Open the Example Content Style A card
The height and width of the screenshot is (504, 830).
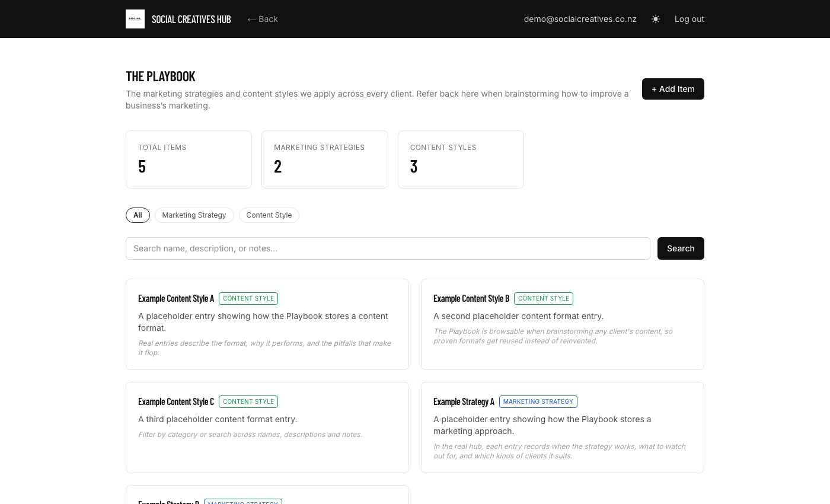pos(267,324)
